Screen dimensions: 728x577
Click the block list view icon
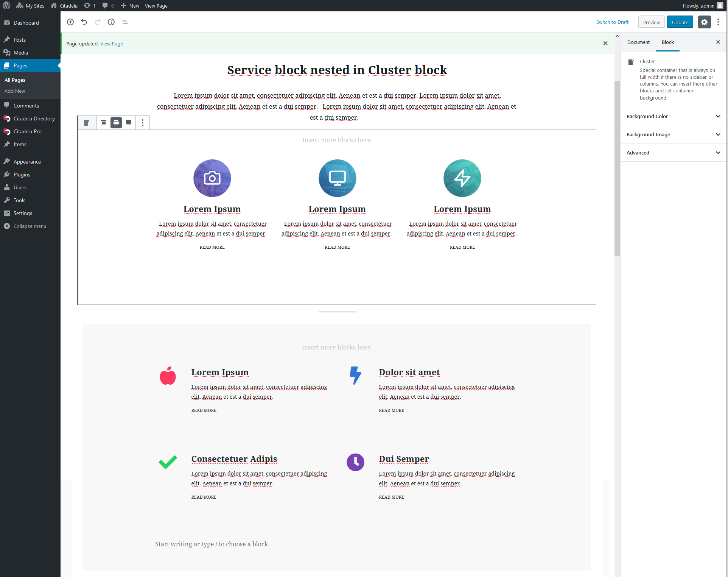click(125, 22)
